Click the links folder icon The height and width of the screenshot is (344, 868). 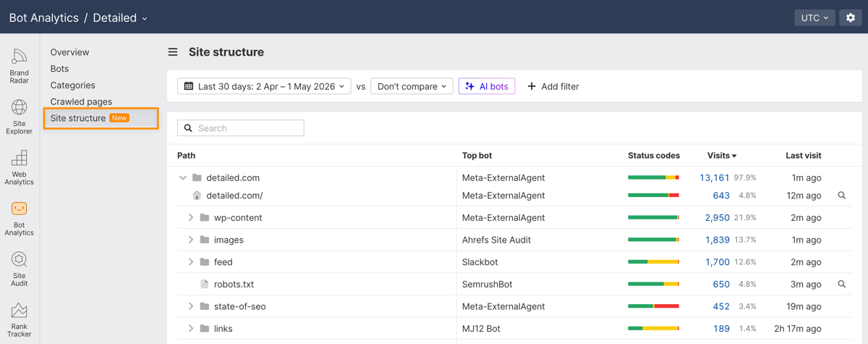205,329
